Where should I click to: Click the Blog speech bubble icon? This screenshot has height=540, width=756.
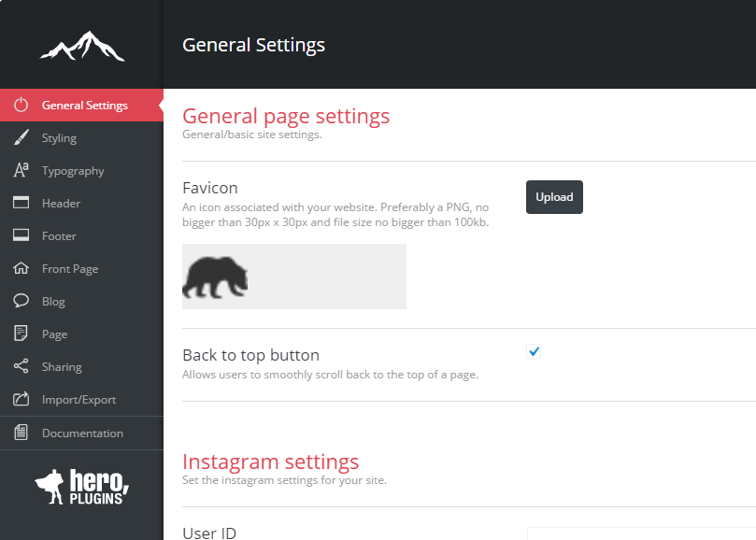(21, 301)
